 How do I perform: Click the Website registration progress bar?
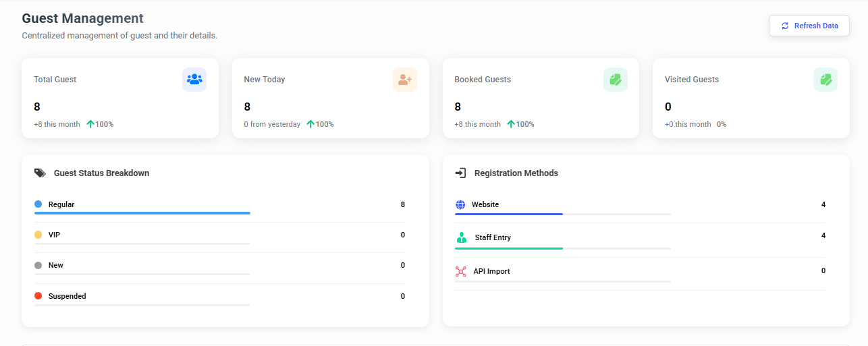coord(563,214)
